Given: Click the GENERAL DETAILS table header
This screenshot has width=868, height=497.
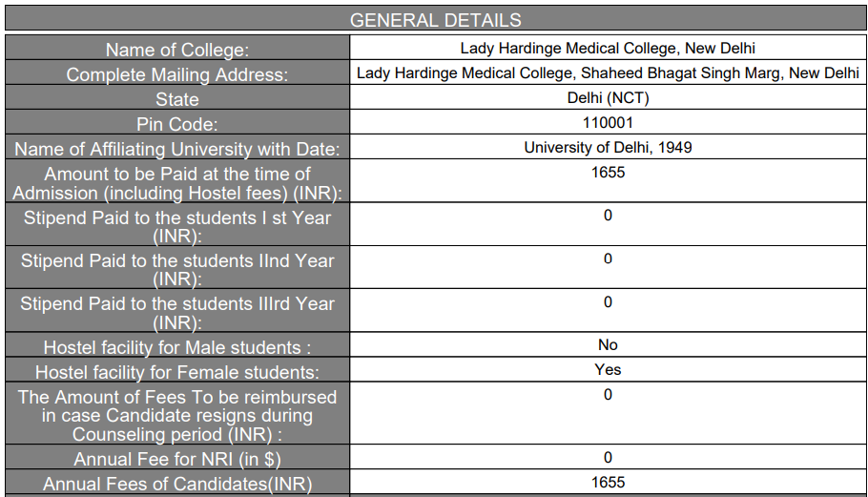Looking at the screenshot, I should pos(435,20).
